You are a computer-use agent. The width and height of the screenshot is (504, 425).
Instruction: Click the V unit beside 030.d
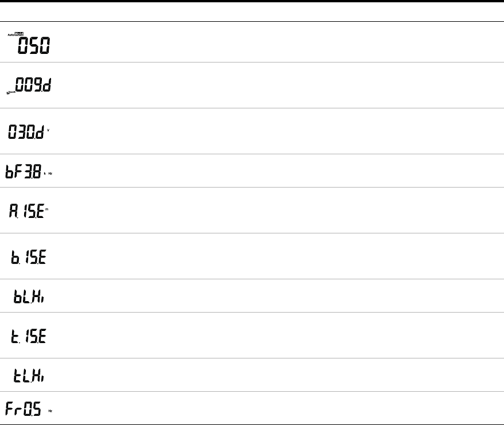tap(49, 130)
